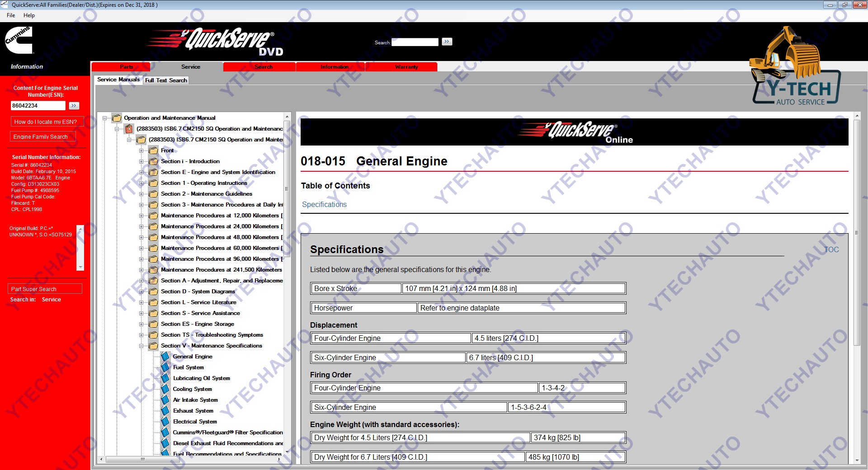This screenshot has height=470, width=868.
Task: Click the content pane vertical scrollbar
Action: pyautogui.click(x=857, y=233)
